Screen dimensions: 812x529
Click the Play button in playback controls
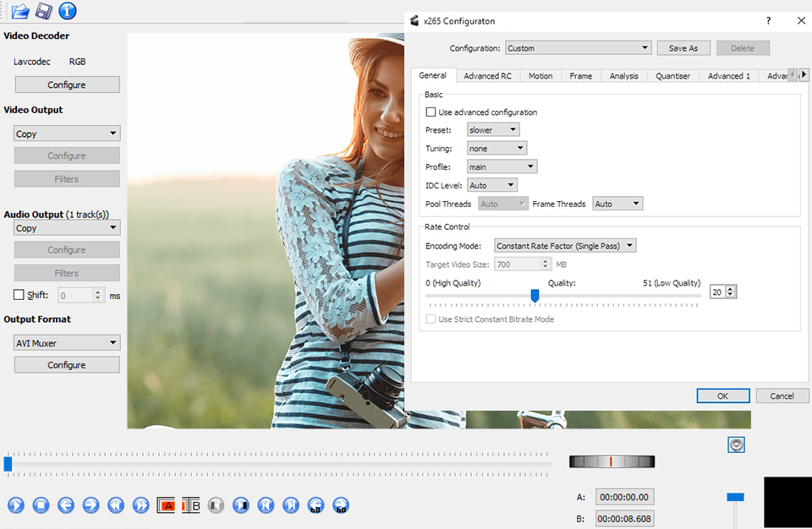(15, 504)
